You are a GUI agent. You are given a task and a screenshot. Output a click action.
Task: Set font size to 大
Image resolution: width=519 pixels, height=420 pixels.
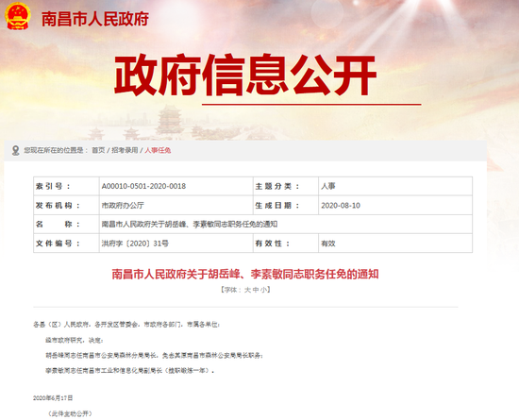(247, 290)
